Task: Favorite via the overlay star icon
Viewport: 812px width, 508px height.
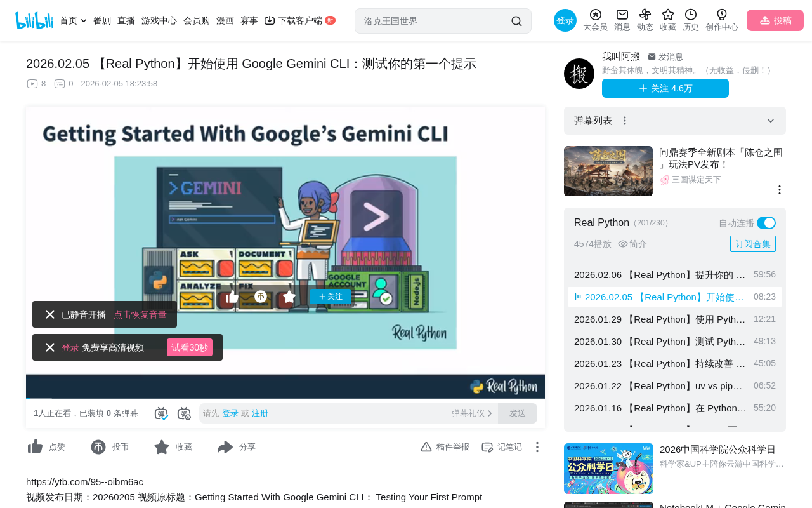Action: tap(289, 297)
